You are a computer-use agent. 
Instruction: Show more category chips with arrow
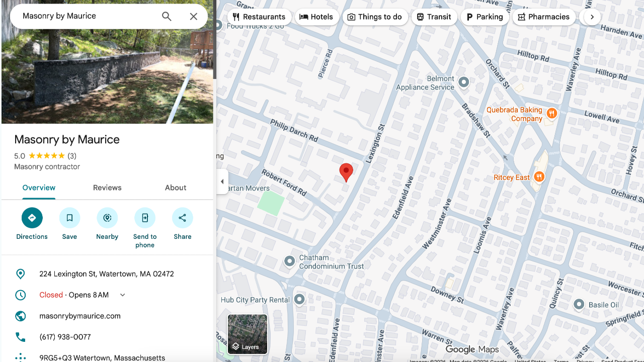(x=592, y=17)
